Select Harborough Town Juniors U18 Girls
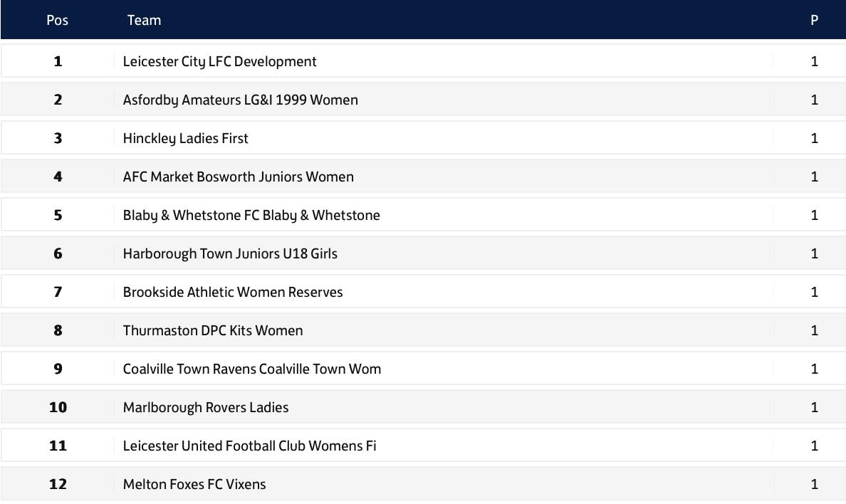The width and height of the screenshot is (846, 504). [230, 253]
